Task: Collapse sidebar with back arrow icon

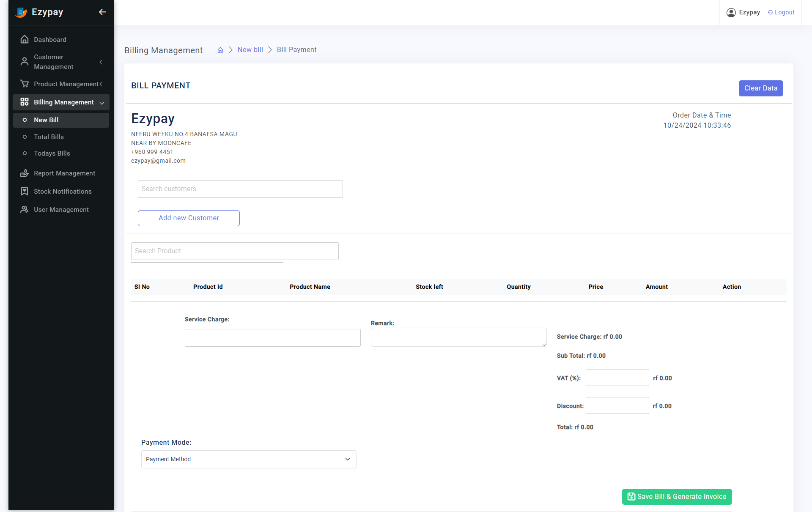Action: 102,12
